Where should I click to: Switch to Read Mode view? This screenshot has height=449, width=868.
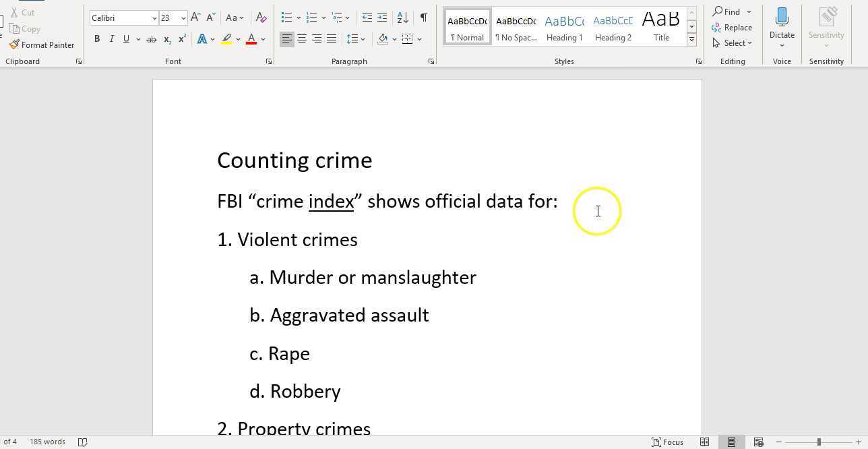[704, 442]
